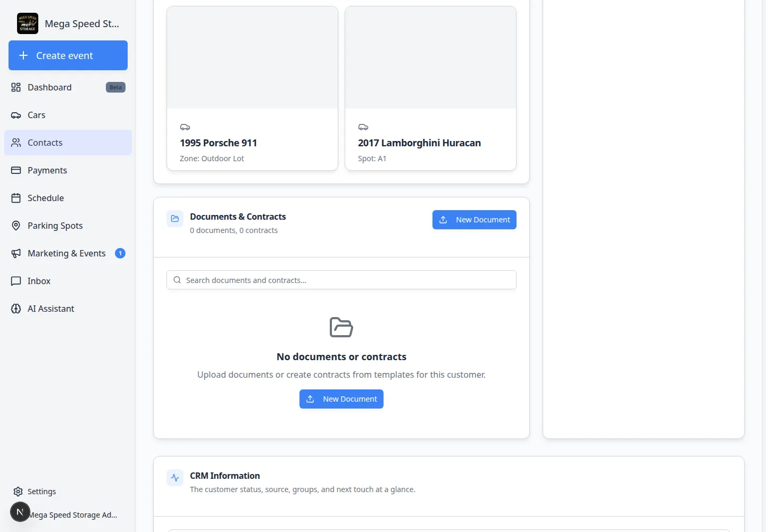Viewport: 766px width, 532px height.
Task: Click the car icon on Porsche card
Action: pyautogui.click(x=185, y=127)
